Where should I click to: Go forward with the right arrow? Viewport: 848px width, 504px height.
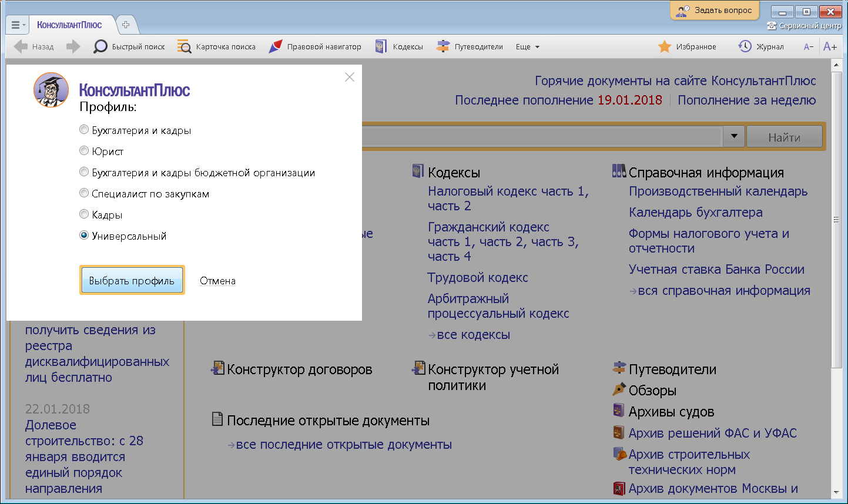tap(73, 46)
